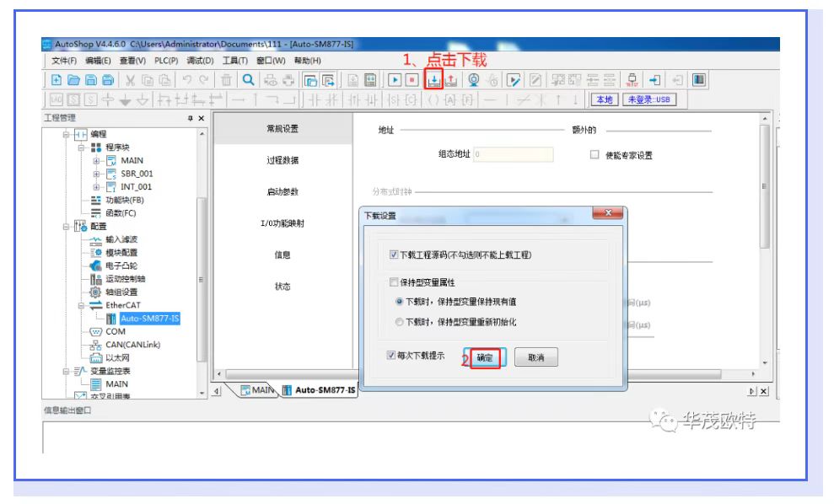Collapse the 程序块 tree node
Viewport: 834px width, 504px height.
(x=82, y=147)
